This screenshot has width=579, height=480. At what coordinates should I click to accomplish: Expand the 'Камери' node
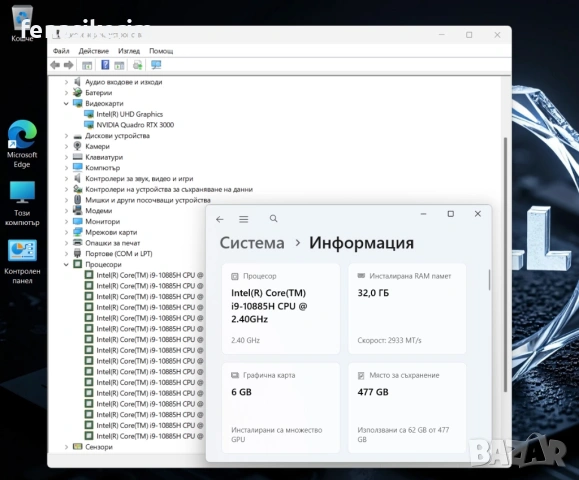pyautogui.click(x=66, y=147)
